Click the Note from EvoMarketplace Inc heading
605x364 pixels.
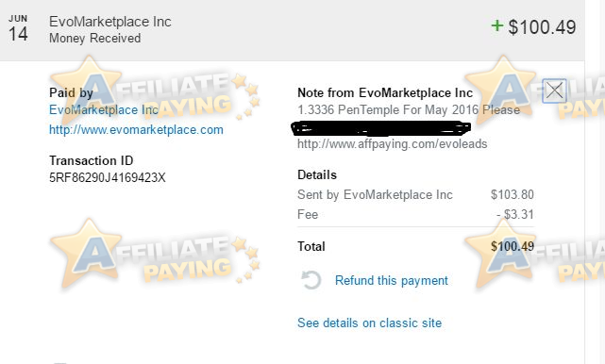[x=385, y=93]
